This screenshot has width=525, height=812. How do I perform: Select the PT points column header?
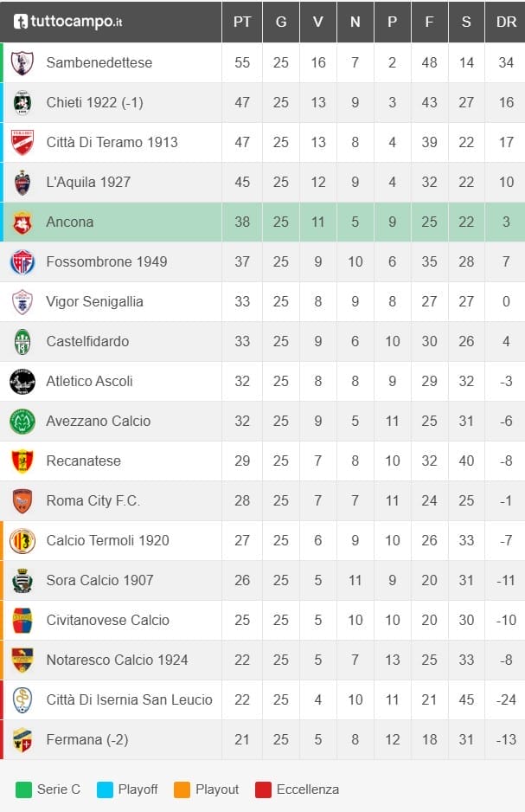click(242, 22)
